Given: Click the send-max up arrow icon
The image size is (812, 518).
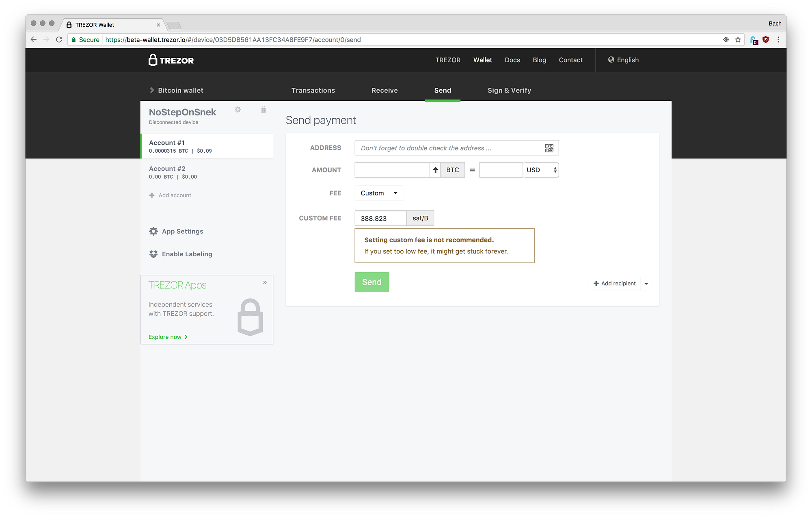Looking at the screenshot, I should point(435,170).
